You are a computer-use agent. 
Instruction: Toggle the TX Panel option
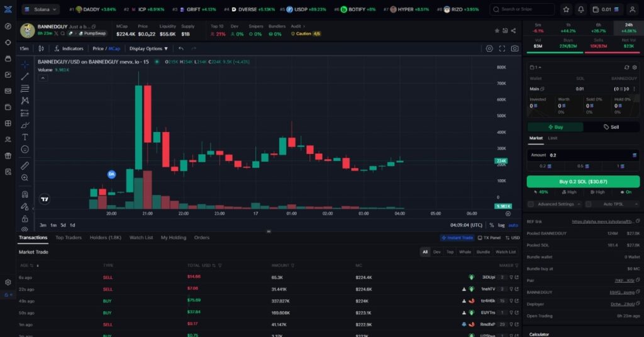pos(489,238)
